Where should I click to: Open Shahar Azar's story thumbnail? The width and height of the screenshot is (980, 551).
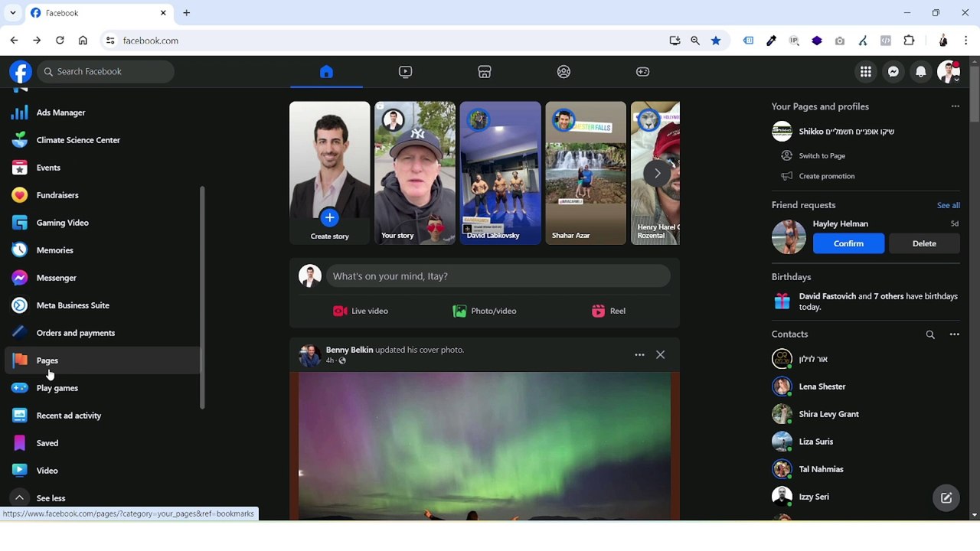pyautogui.click(x=585, y=173)
